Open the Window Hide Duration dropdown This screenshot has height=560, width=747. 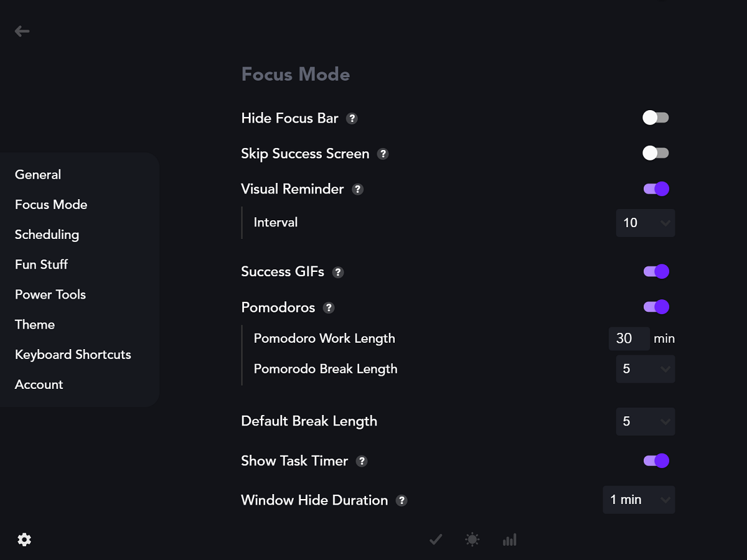tap(639, 500)
